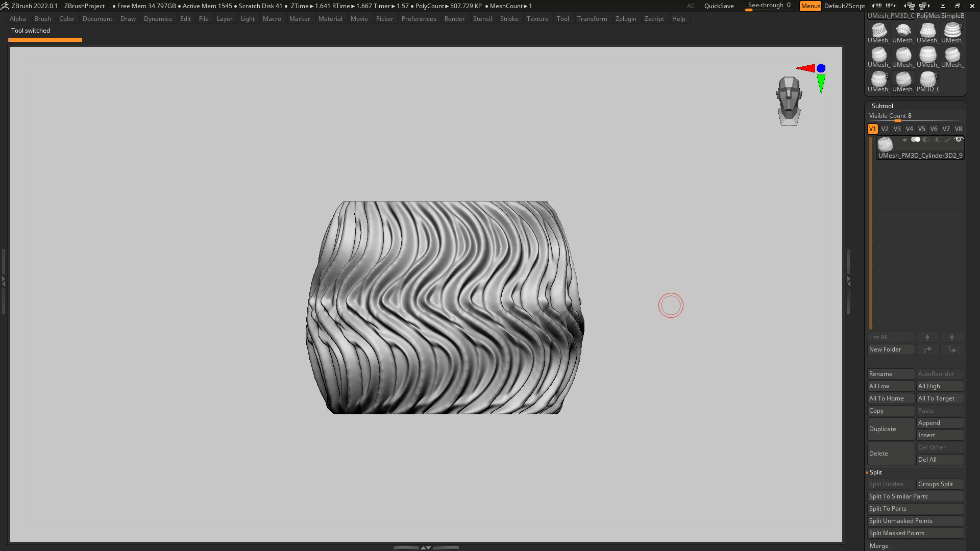980x551 pixels.
Task: Select the upside-down bowl UMesh thumbnail
Action: [903, 33]
